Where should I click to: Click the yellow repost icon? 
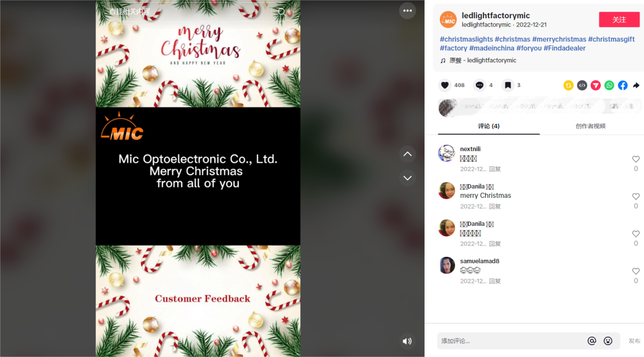point(568,85)
